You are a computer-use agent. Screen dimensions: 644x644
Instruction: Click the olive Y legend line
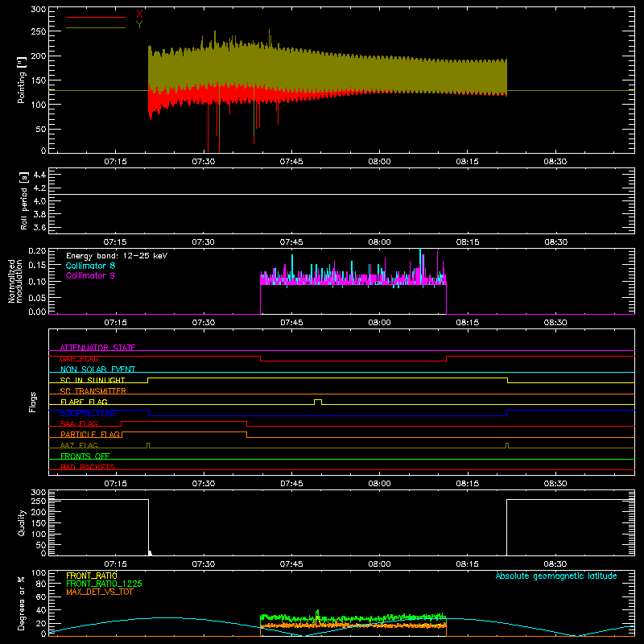96,28
